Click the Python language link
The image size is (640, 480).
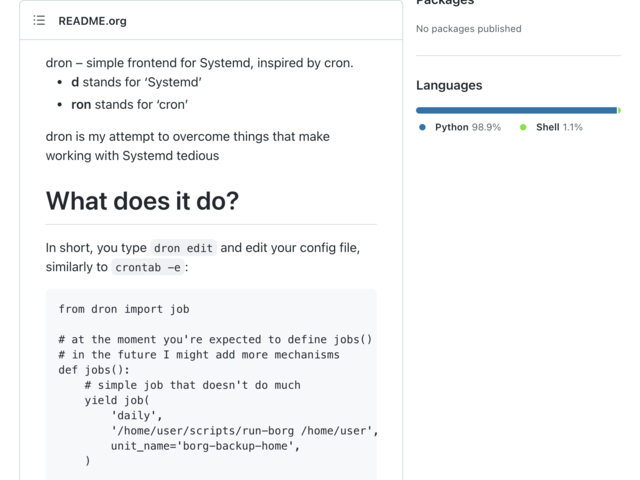coord(468,127)
